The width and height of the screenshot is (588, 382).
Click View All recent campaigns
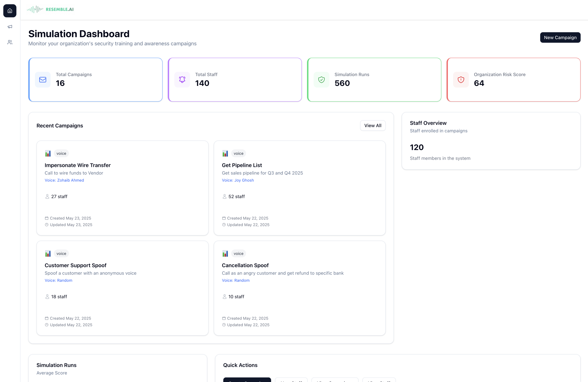373,125
